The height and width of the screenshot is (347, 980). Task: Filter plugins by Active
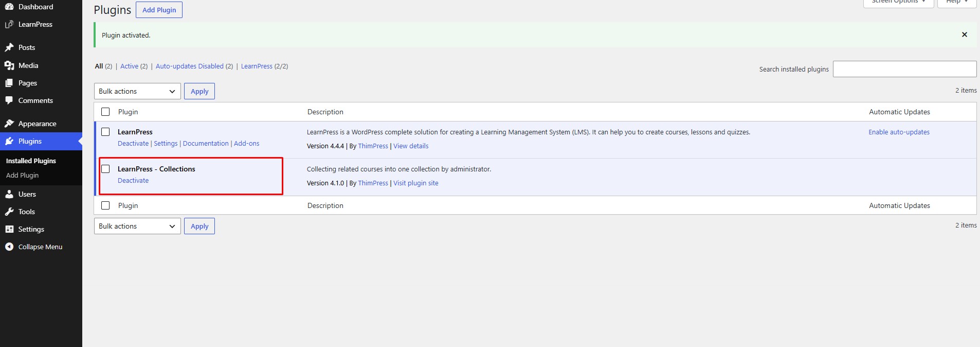click(x=129, y=66)
